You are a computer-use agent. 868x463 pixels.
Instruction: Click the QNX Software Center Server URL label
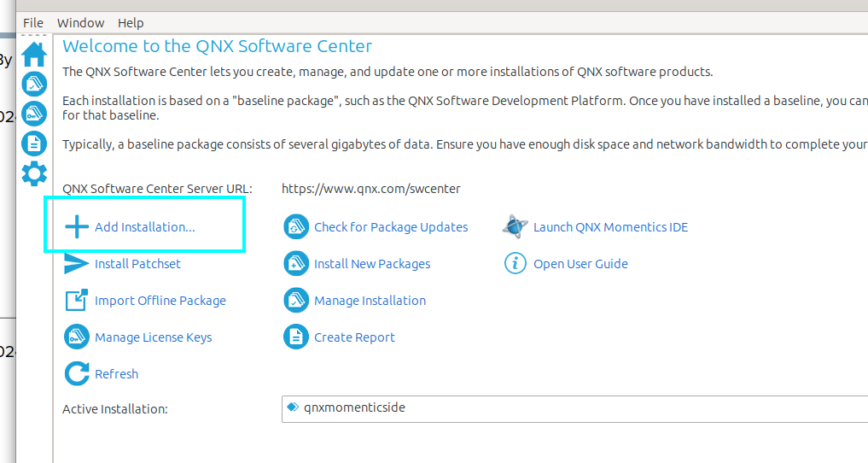(157, 189)
